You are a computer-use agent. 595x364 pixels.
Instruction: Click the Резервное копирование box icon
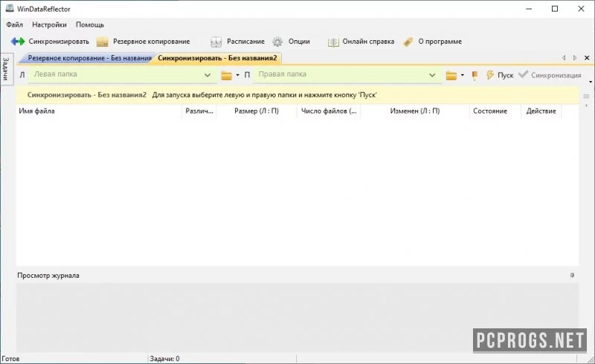coord(102,42)
